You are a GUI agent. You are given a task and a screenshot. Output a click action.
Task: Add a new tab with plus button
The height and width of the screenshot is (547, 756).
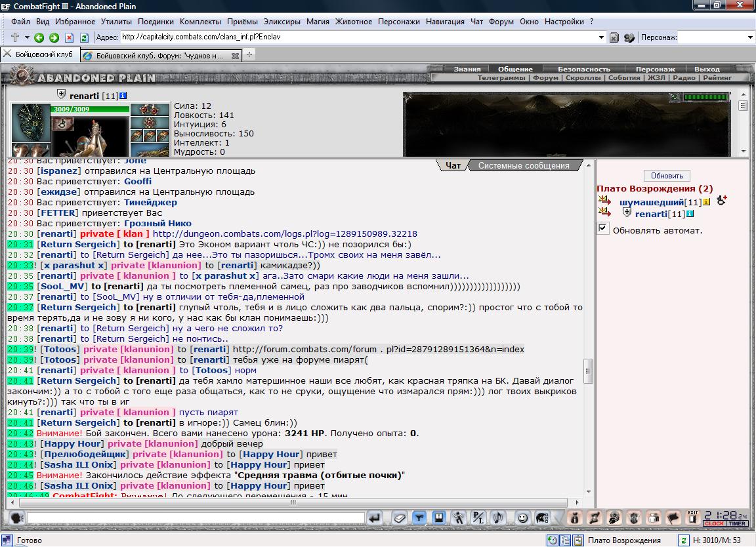point(249,55)
